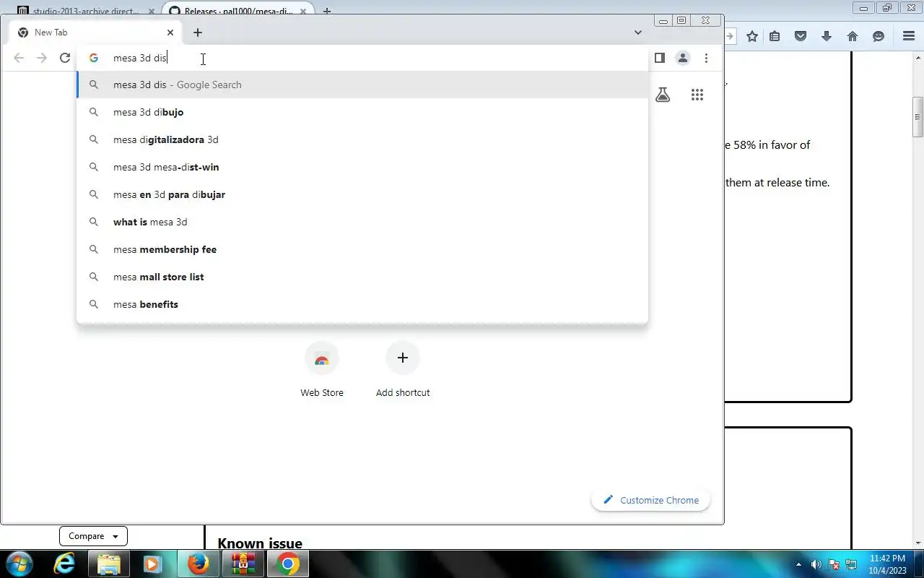The image size is (924, 578).
Task: Click the omnibox address field
Action: coord(361,58)
